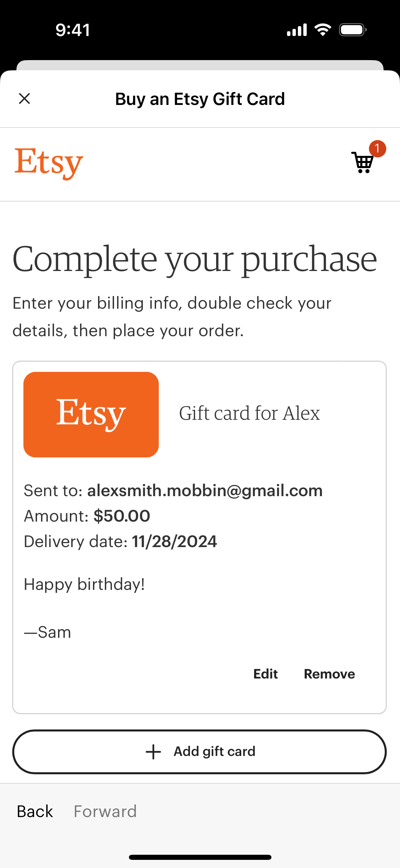The image size is (400, 868).
Task: Tap the "Gift card for Alex" title
Action: [x=249, y=413]
